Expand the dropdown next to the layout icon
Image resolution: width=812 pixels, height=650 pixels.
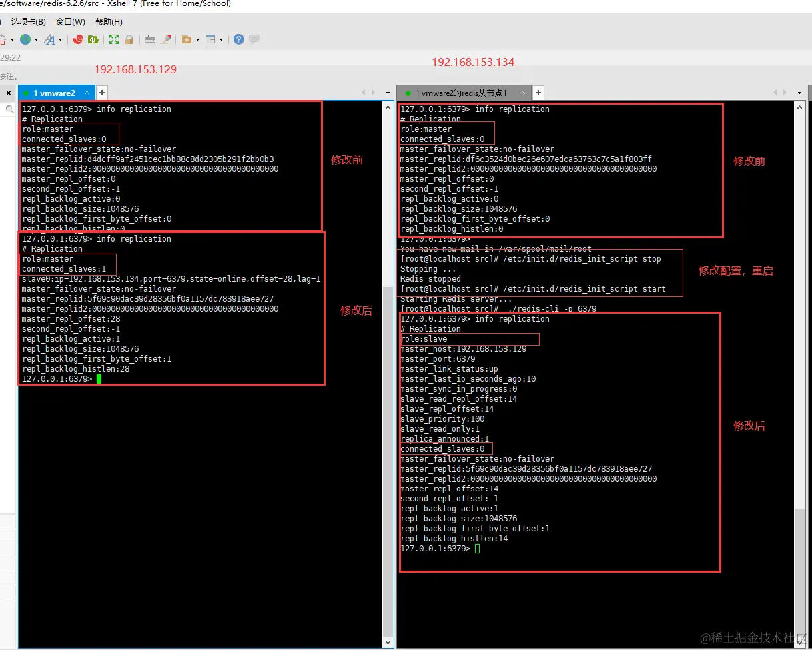tap(221, 40)
